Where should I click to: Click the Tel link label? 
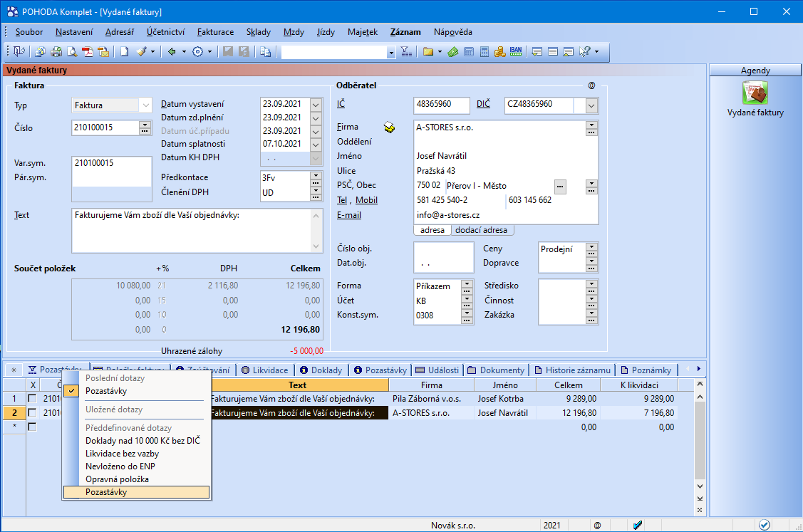pyautogui.click(x=341, y=200)
